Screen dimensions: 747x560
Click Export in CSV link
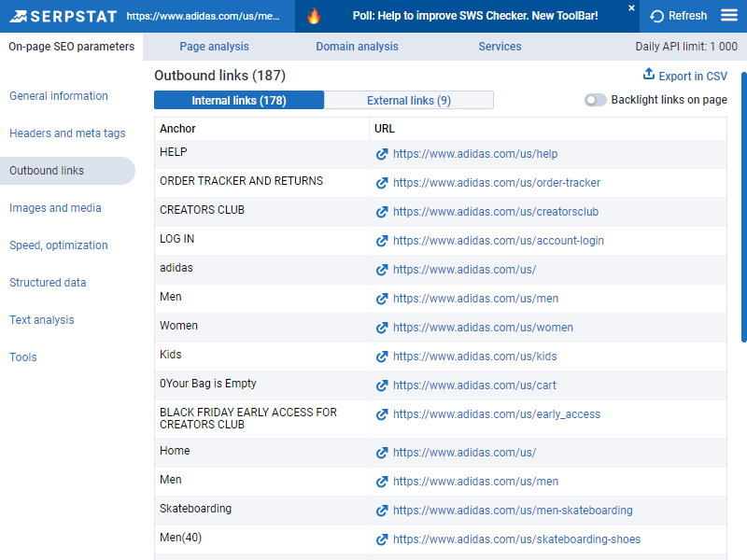(x=693, y=77)
